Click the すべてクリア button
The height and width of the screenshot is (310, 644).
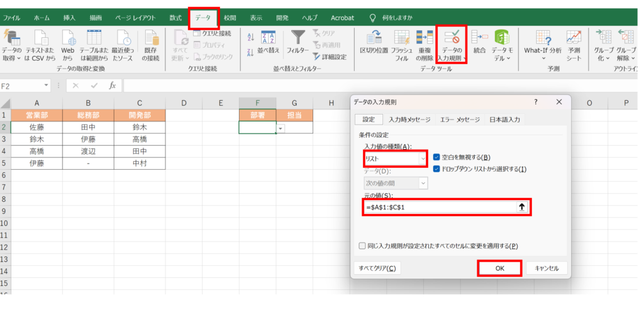point(376,268)
